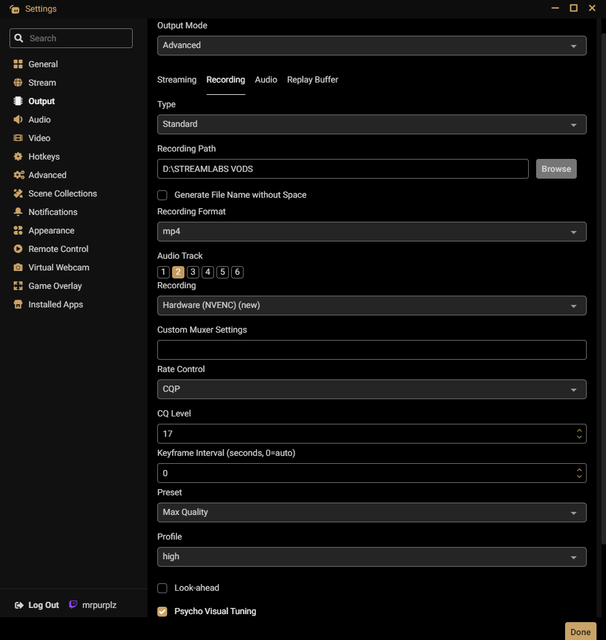Increase Keyframe Interval with up arrow
Viewport: 606px width, 640px height.
(579, 470)
